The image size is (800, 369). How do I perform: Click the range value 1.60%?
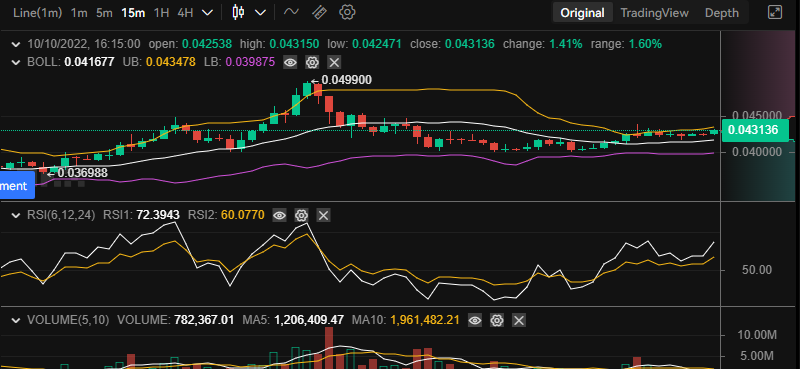645,44
